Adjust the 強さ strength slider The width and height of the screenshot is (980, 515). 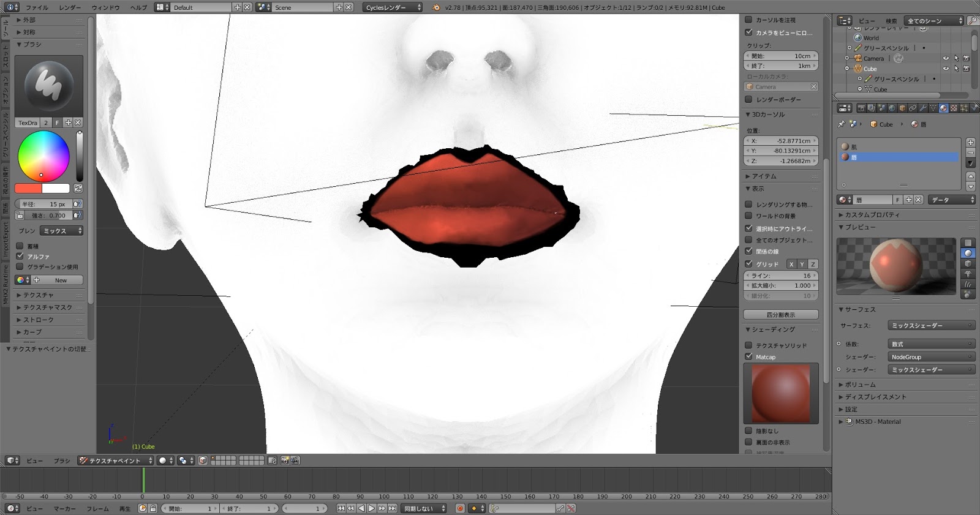tap(48, 216)
